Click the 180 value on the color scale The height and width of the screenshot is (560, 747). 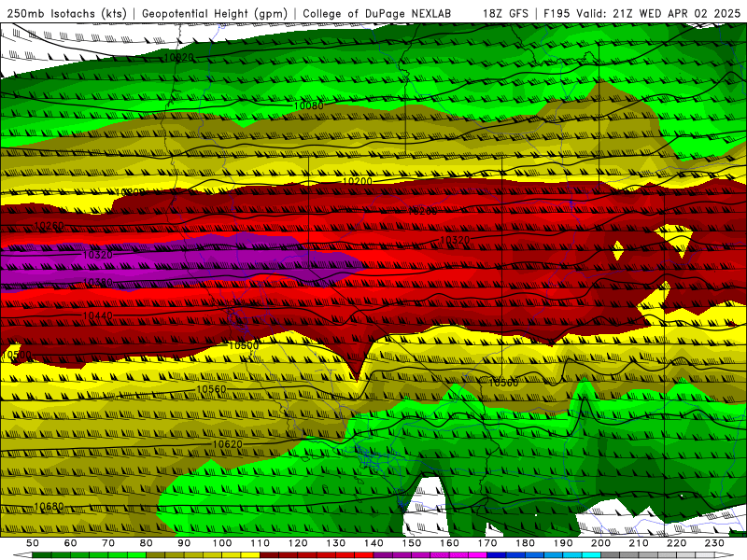tap(525, 543)
